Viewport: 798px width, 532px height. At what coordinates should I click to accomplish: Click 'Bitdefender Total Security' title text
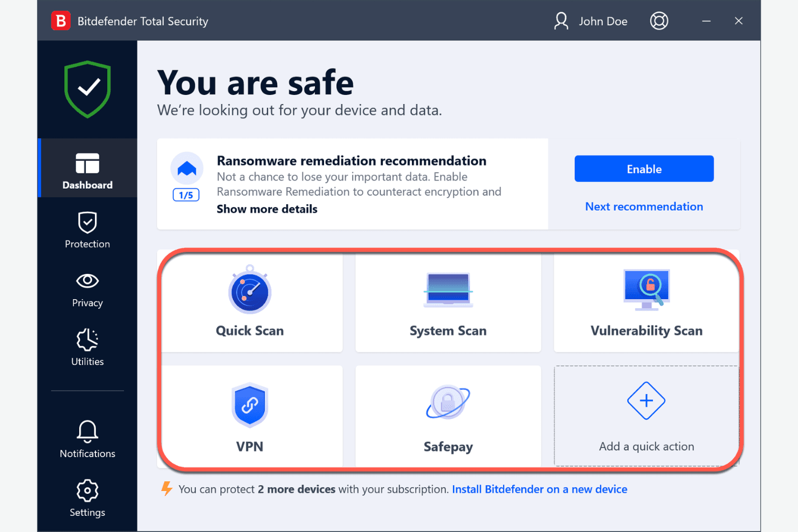[x=143, y=22]
